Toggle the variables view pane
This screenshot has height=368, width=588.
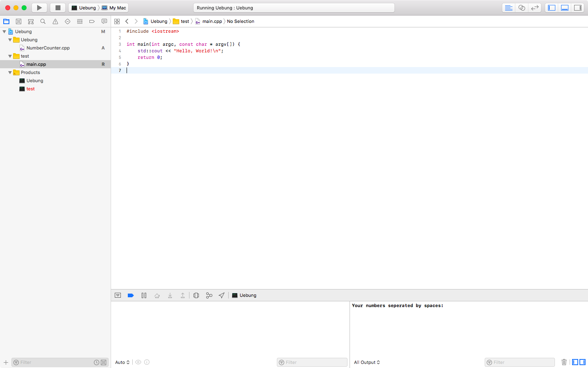(575, 362)
